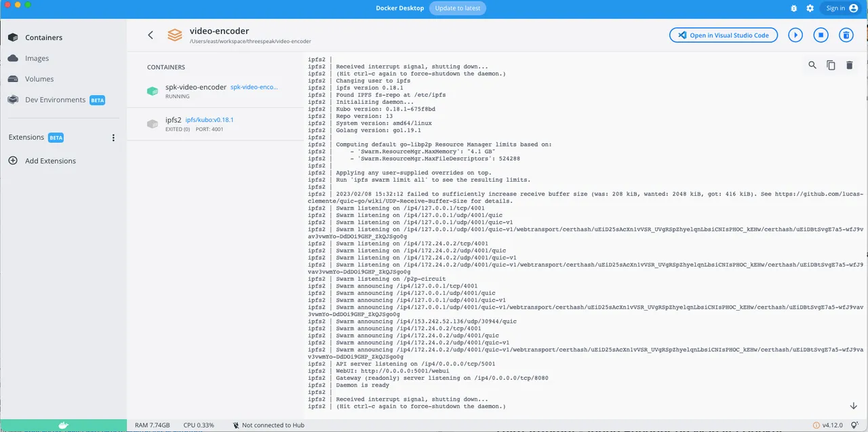Click the running spk-video-encoder green container icon
868x432 pixels.
(x=153, y=91)
